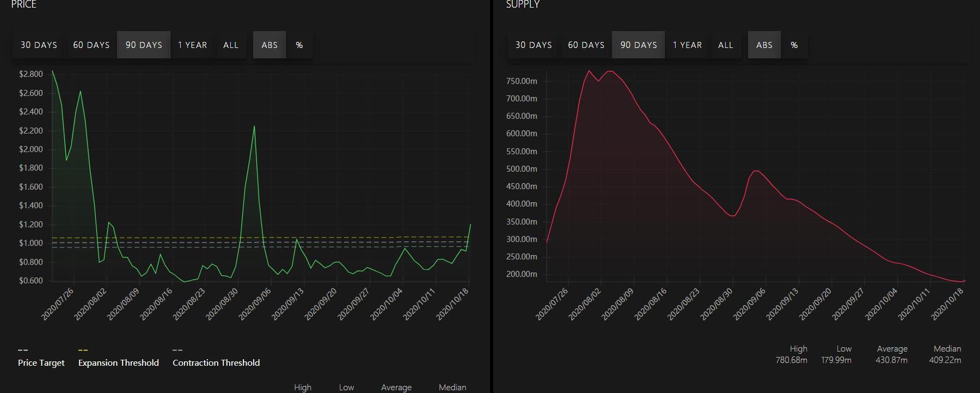
Task: Select 60 DAYS range in Price chart
Action: click(x=91, y=45)
